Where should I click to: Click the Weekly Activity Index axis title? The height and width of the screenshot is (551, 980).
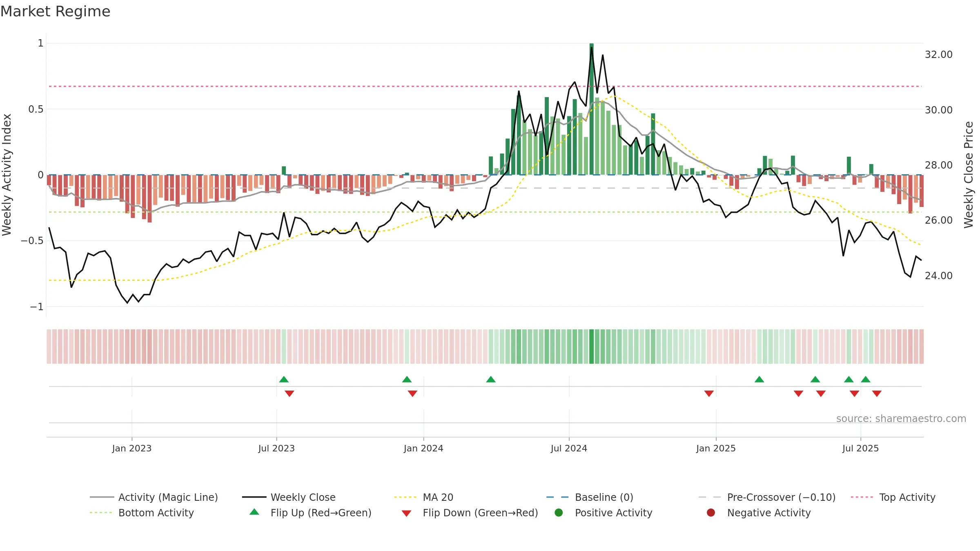coord(7,175)
